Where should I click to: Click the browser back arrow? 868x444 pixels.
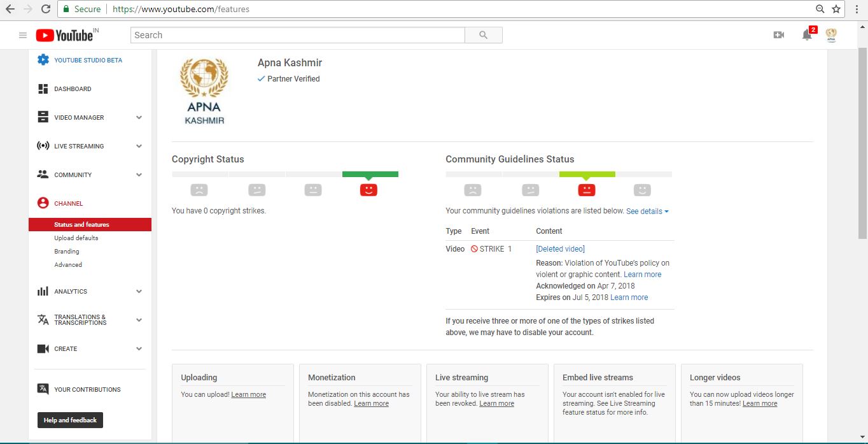pyautogui.click(x=10, y=9)
